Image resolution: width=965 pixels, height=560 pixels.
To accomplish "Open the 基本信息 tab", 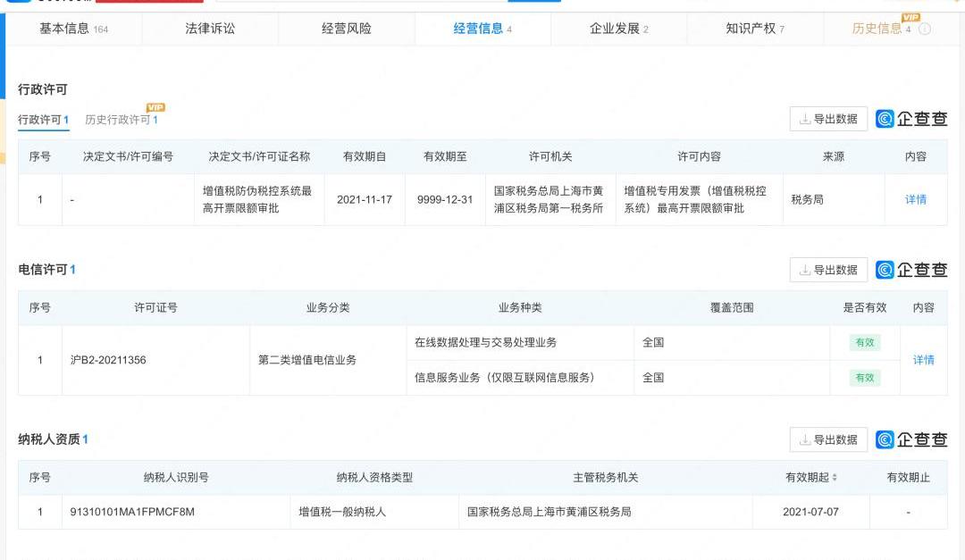I will [73, 29].
